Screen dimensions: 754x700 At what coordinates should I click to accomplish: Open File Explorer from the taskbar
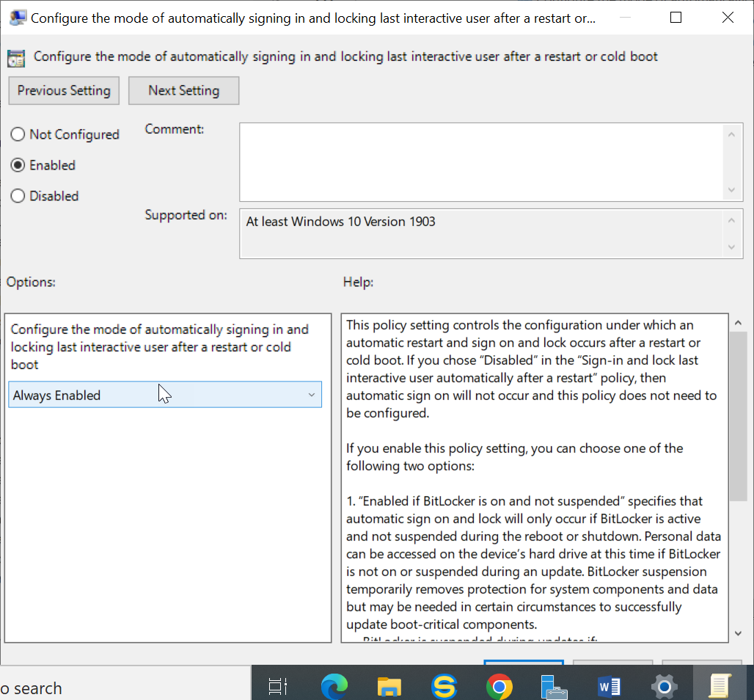pos(389,687)
